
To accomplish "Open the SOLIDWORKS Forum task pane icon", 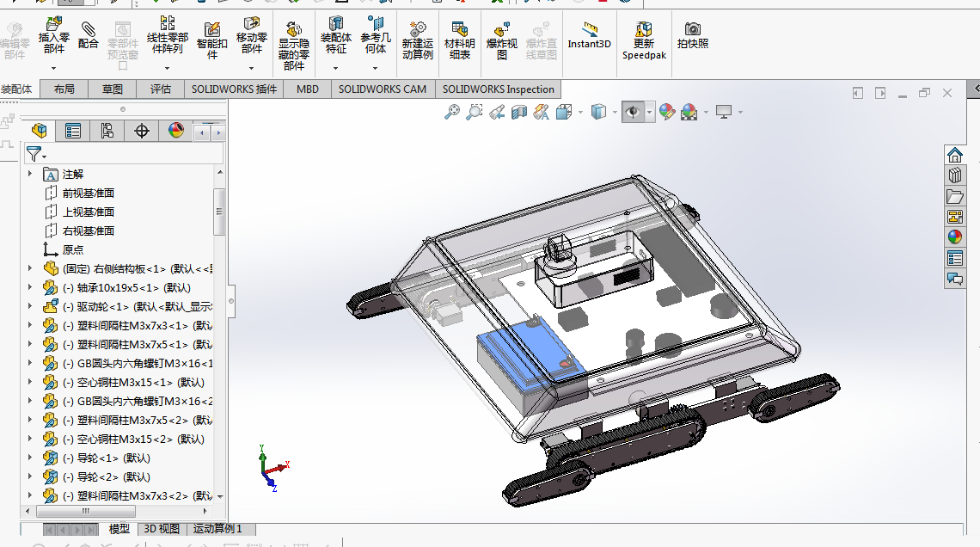I will pos(954,279).
